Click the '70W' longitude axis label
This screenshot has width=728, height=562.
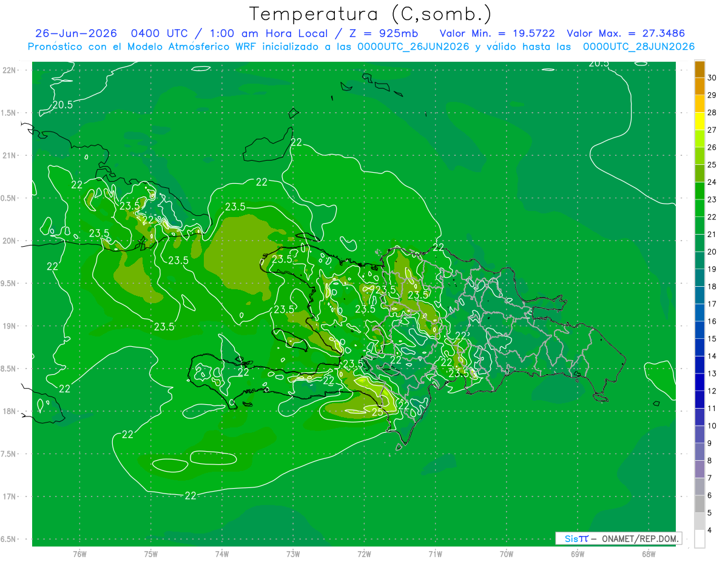[x=507, y=554]
